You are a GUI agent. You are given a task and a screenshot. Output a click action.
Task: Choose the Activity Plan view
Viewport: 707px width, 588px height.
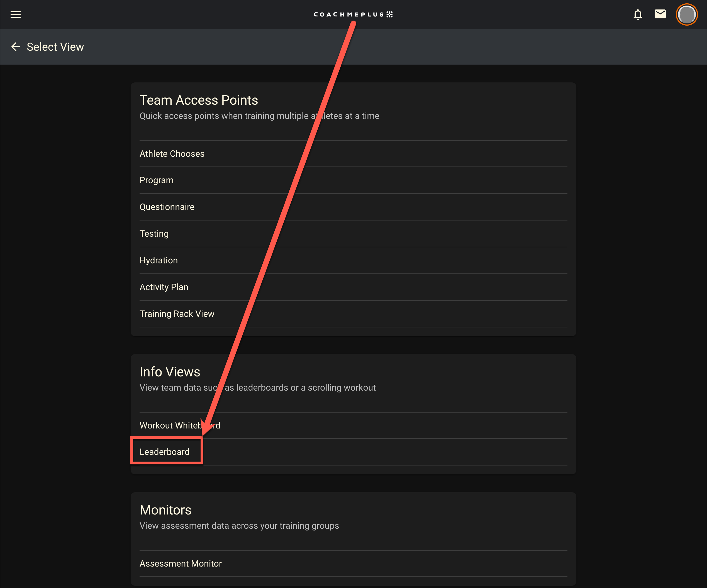tap(353, 287)
